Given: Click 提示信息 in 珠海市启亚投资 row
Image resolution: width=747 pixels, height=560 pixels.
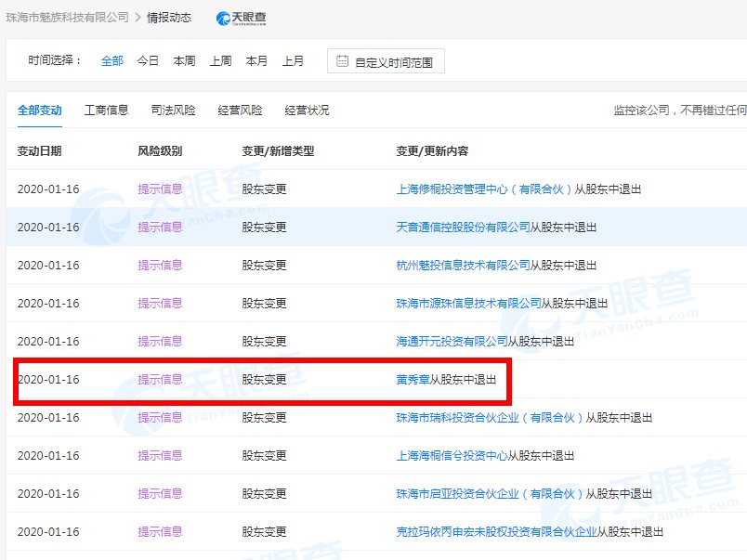Looking at the screenshot, I should pos(160,494).
